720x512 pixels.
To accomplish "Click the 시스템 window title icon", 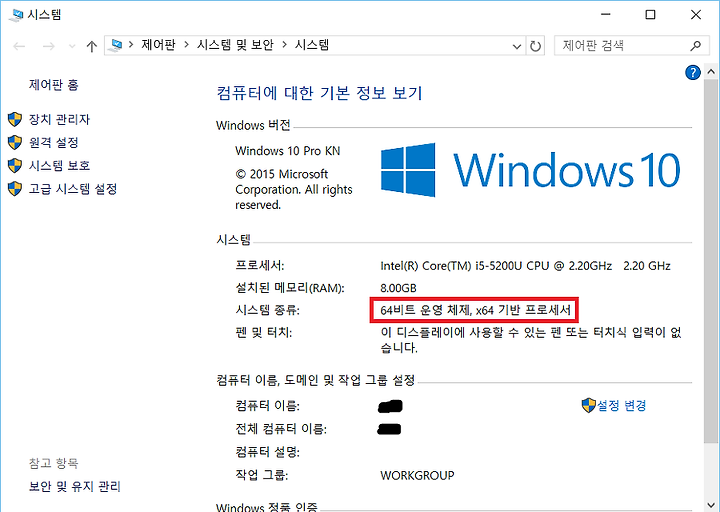I will pos(16,15).
